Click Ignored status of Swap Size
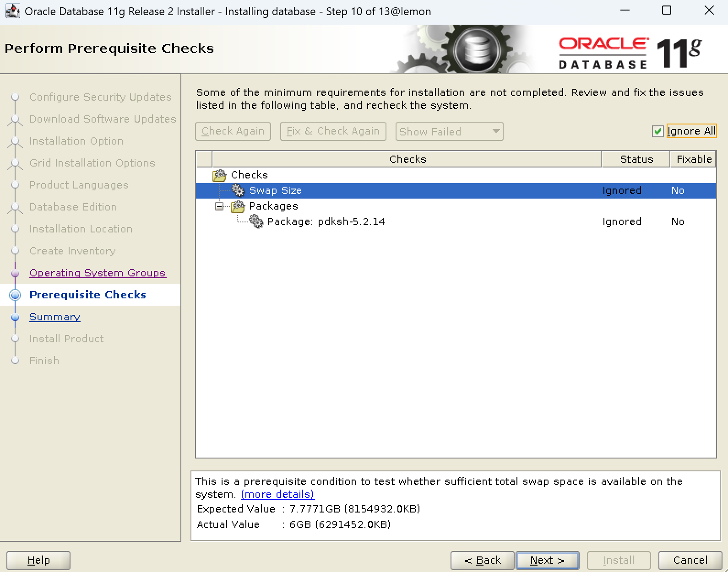728x572 pixels. coord(622,191)
